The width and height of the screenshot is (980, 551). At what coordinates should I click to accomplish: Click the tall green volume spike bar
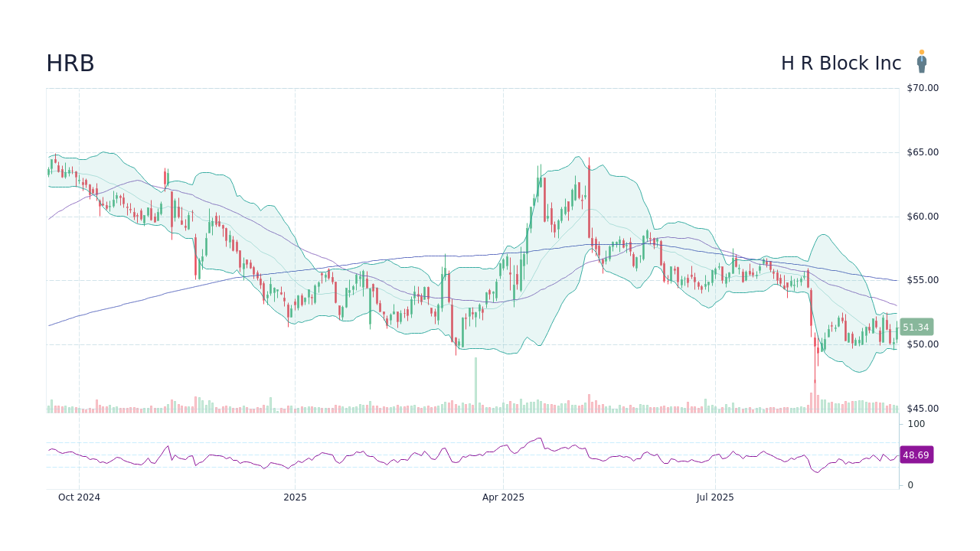click(475, 383)
